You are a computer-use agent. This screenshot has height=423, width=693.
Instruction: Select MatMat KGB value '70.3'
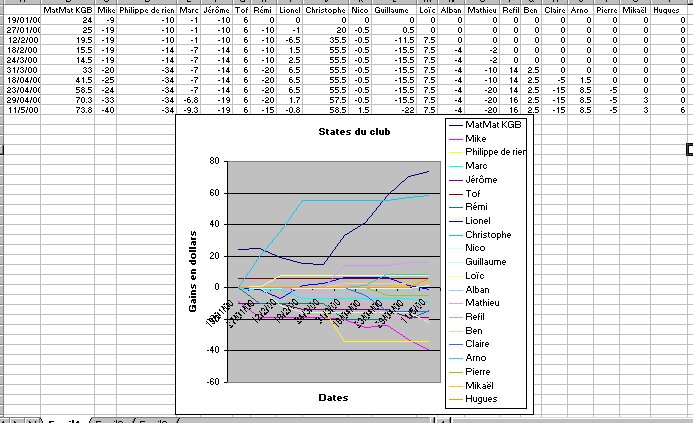68,100
